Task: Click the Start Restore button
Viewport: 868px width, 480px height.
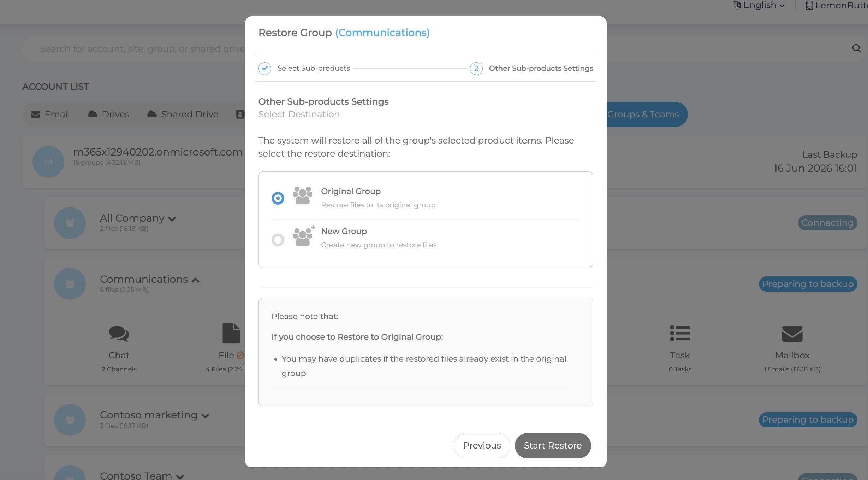Action: coord(553,445)
